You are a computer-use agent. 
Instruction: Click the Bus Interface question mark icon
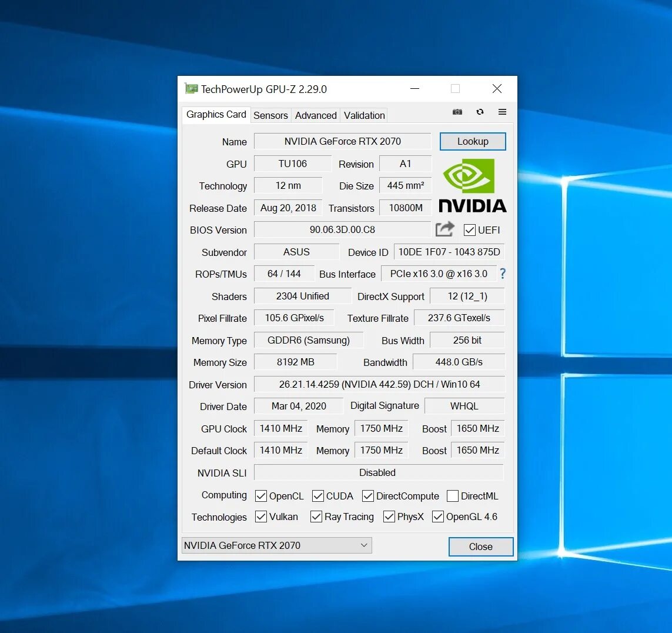[503, 274]
